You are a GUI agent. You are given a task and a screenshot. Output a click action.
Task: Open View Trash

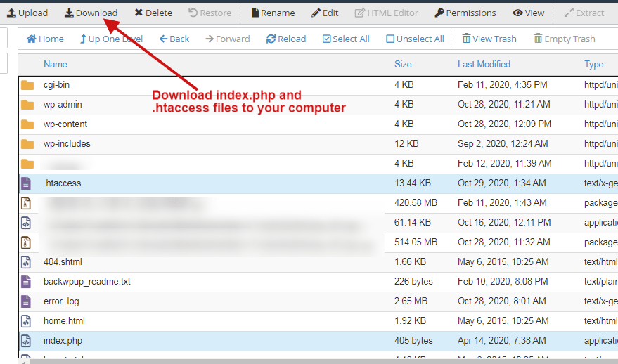point(489,39)
